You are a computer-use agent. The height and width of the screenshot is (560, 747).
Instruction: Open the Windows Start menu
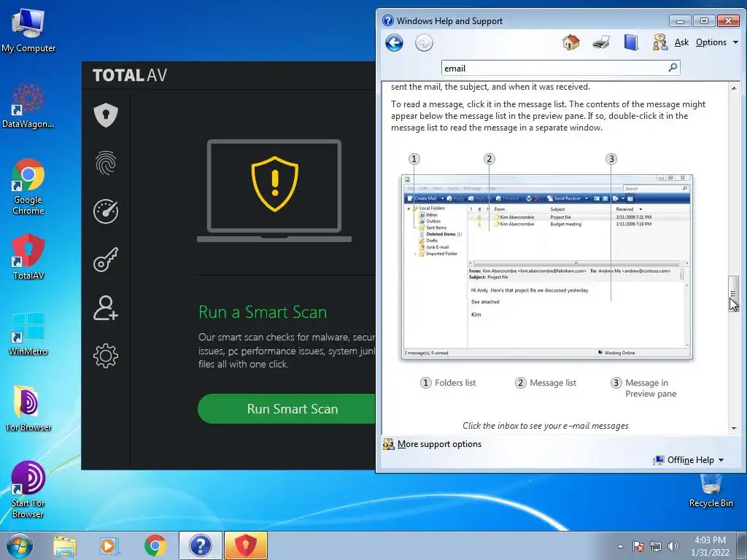point(19,545)
